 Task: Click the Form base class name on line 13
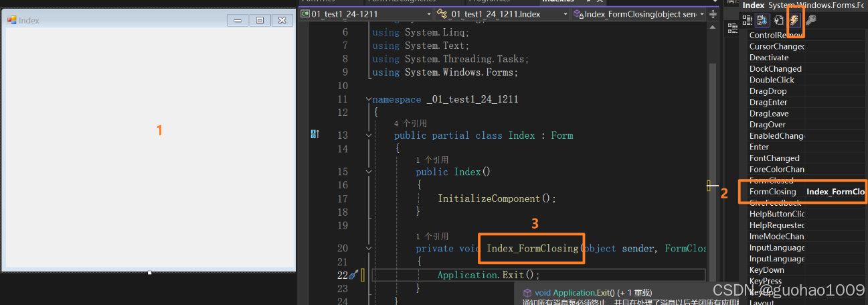coord(562,135)
